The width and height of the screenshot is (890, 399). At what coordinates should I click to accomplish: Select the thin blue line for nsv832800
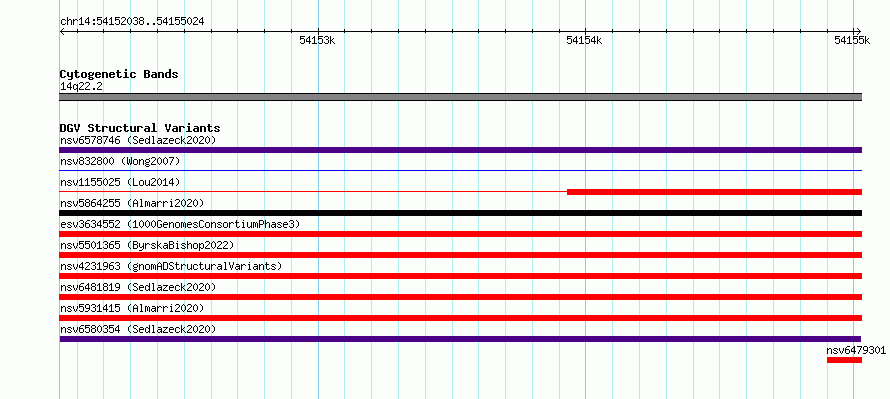[x=461, y=170]
